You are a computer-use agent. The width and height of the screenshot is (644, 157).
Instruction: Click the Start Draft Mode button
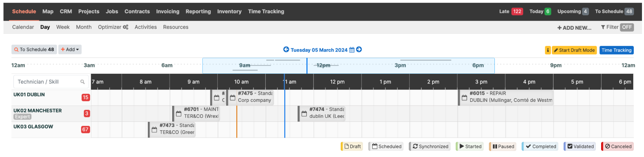(x=574, y=50)
